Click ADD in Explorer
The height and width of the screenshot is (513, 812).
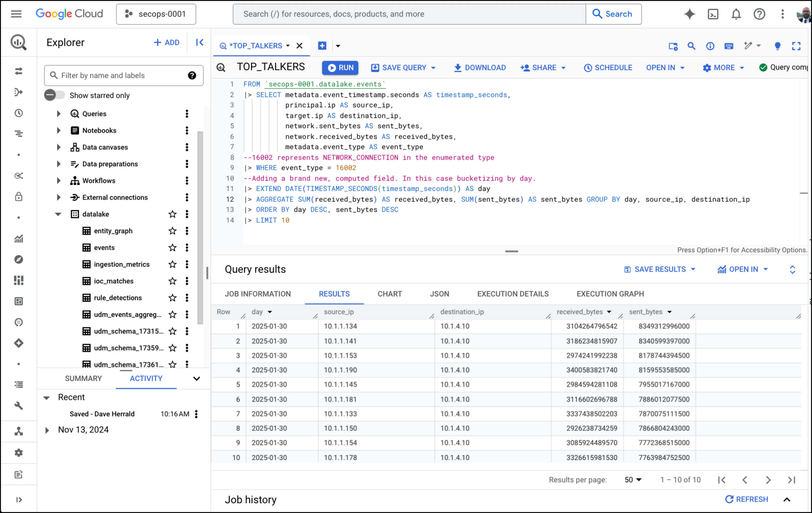click(x=167, y=43)
